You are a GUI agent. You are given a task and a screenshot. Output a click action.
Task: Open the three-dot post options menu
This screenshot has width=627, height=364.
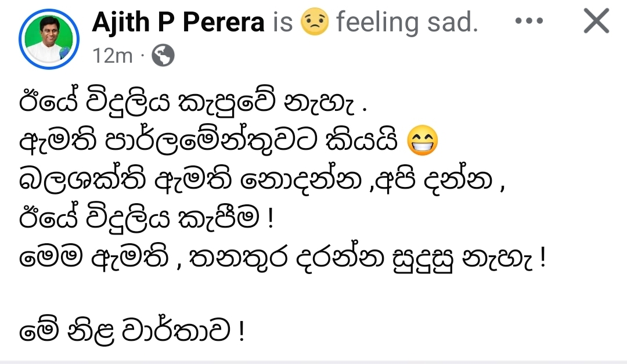pyautogui.click(x=529, y=21)
